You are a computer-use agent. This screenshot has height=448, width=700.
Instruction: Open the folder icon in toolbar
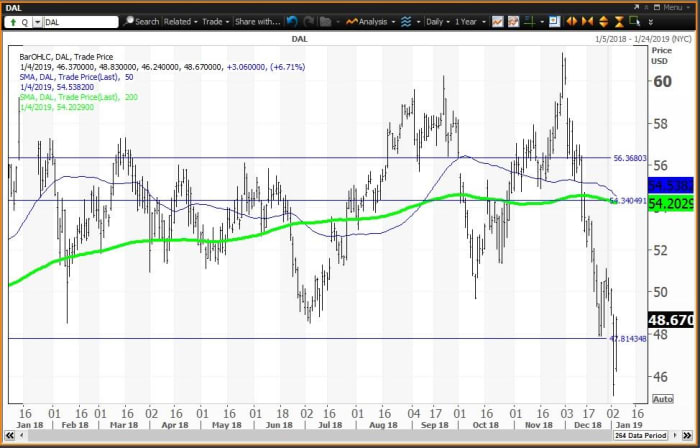click(327, 20)
